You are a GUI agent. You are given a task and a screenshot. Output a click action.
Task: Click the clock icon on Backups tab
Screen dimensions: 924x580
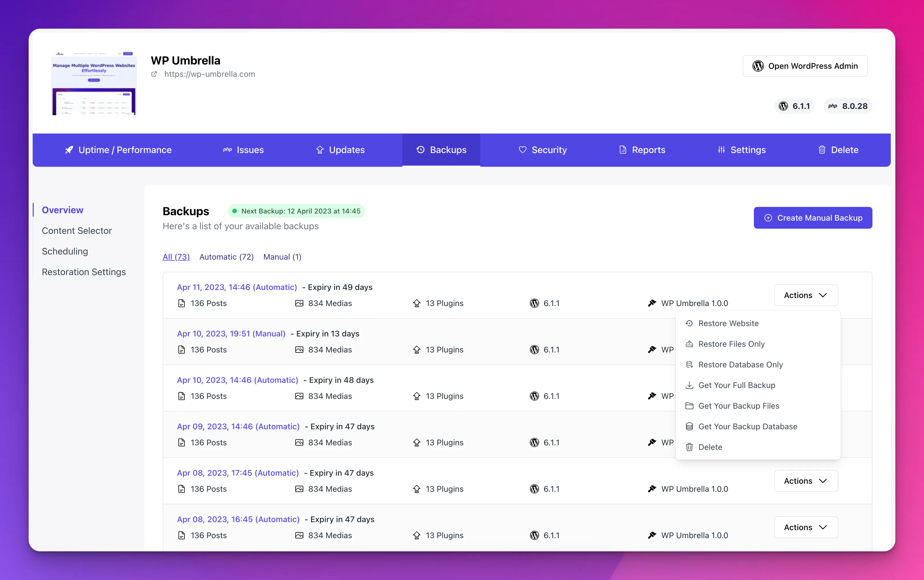(420, 150)
